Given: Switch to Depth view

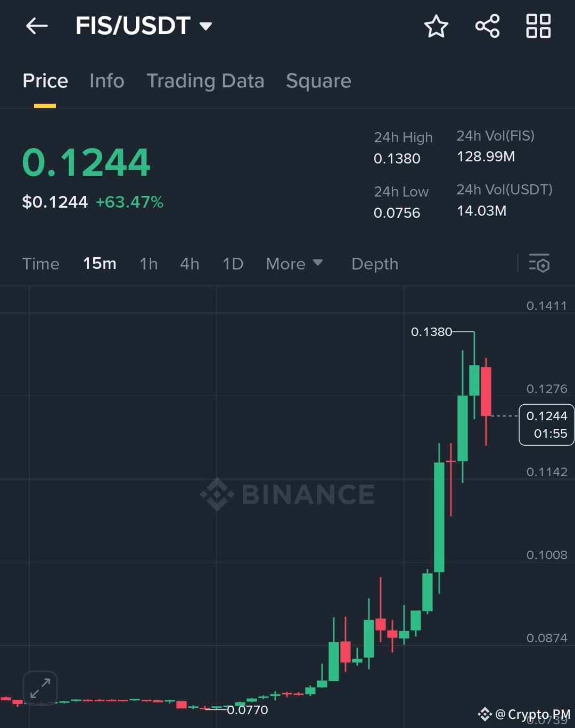Looking at the screenshot, I should tap(375, 264).
